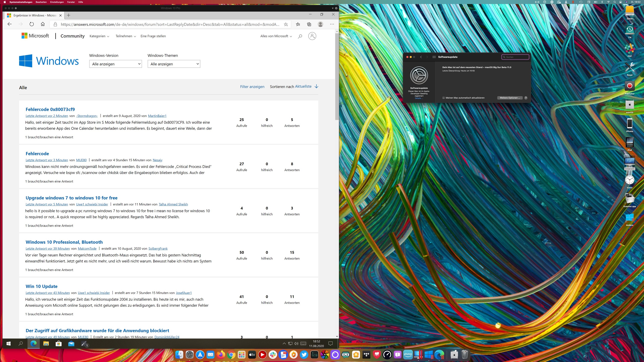Viewport: 644px width, 362px height.
Task: Open Firefox from the macOS Dock
Action: point(221,354)
